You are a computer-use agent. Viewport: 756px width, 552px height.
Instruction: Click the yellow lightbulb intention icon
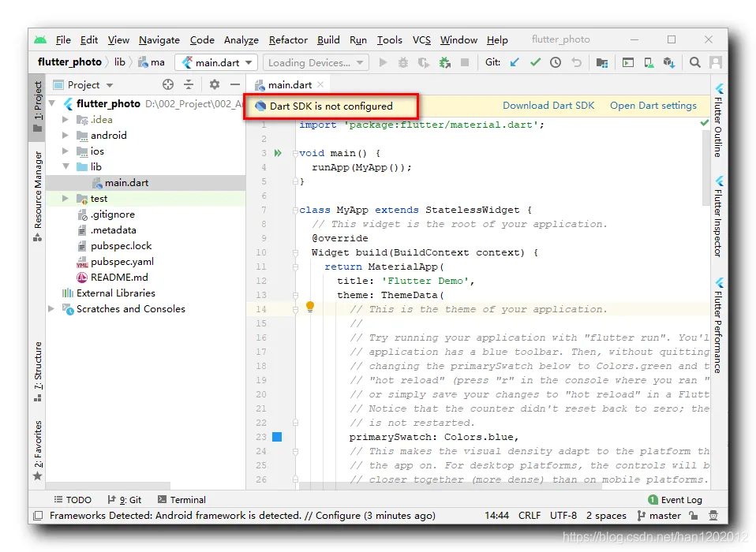310,307
